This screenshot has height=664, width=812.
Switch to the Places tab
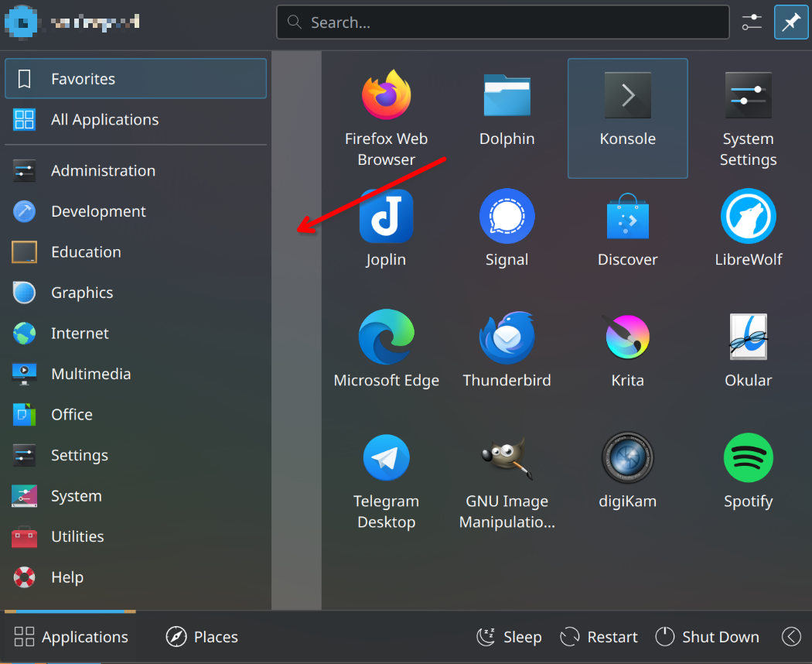coord(202,637)
